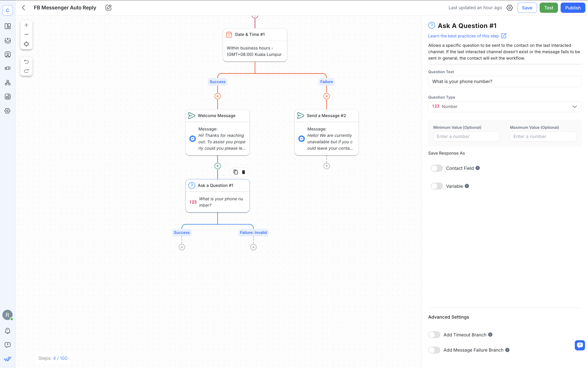Delete the Ask a Question step
588x368 pixels.
[243, 172]
